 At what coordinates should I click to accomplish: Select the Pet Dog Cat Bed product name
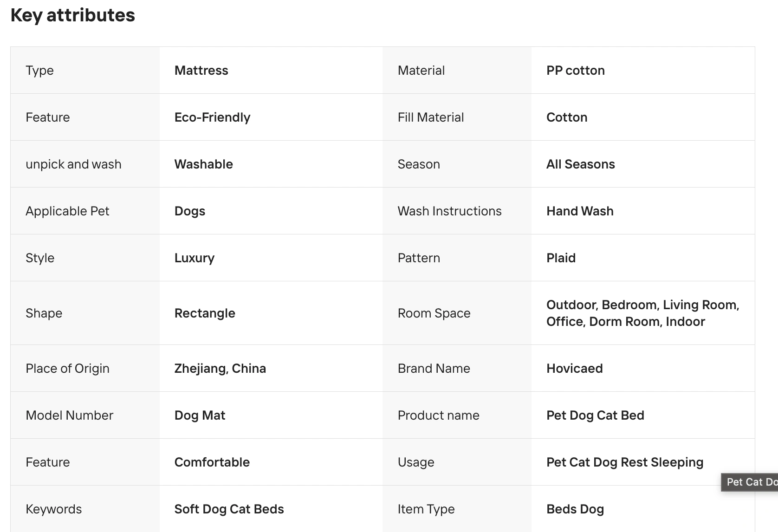pos(595,415)
